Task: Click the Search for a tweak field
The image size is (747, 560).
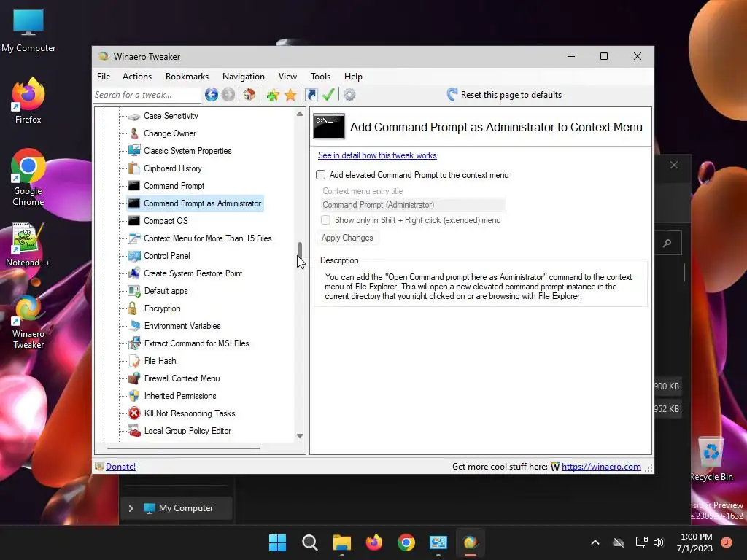Action: (147, 95)
